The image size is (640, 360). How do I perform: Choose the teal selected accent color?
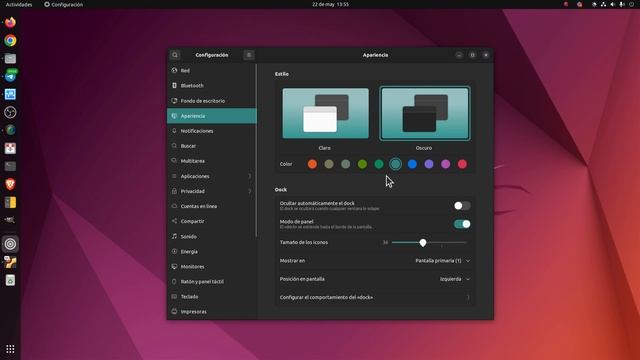click(396, 164)
